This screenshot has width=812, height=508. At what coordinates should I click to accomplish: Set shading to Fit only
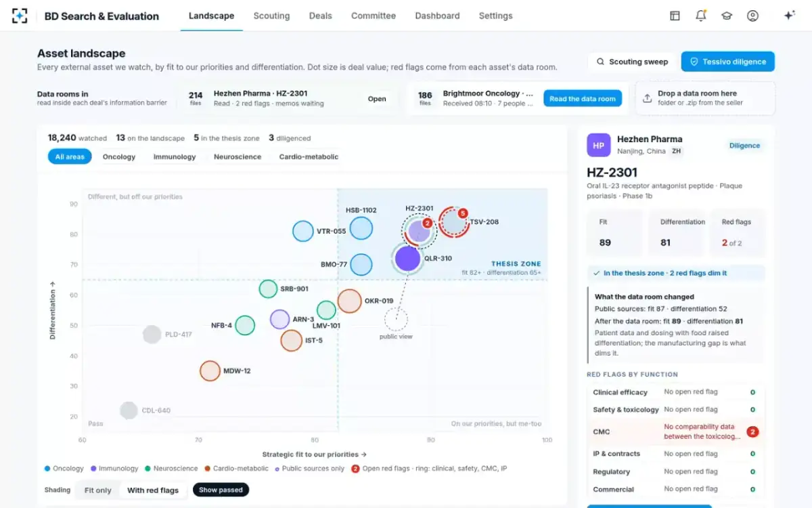tap(98, 490)
